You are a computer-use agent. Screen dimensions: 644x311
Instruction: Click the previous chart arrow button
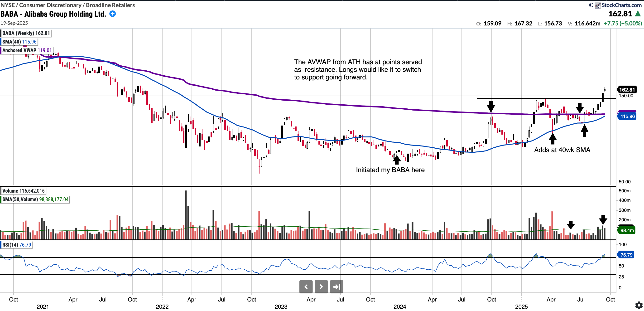click(306, 287)
